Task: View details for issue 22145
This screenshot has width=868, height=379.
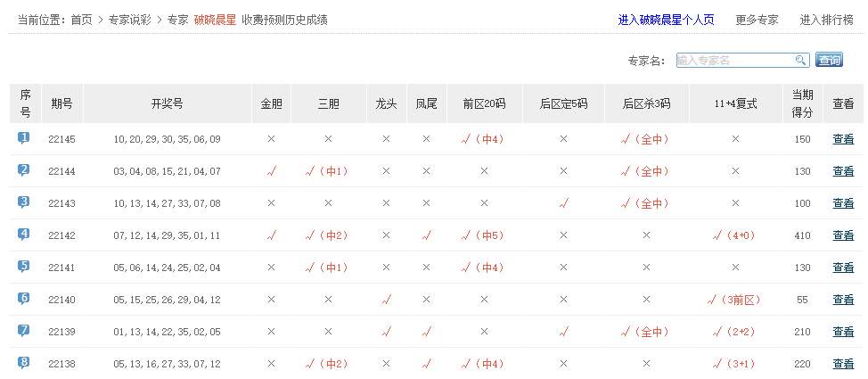Action: 843,139
